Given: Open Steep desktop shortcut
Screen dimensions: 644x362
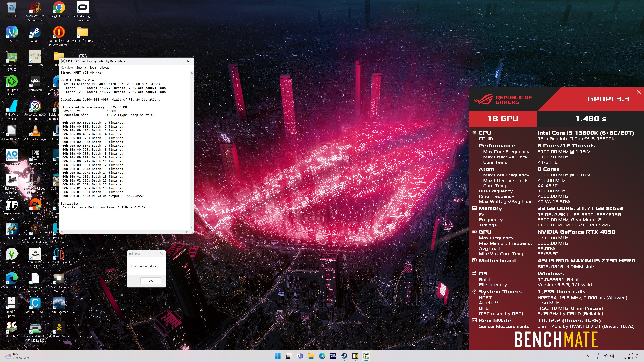Looking at the screenshot, I should click(x=12, y=232).
